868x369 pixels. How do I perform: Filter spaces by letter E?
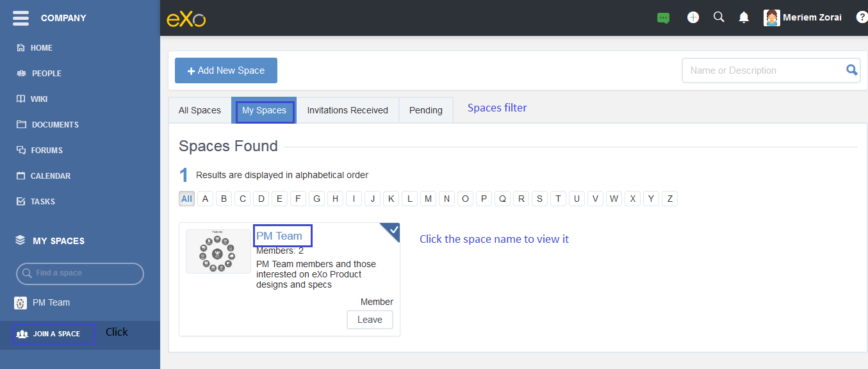point(279,199)
